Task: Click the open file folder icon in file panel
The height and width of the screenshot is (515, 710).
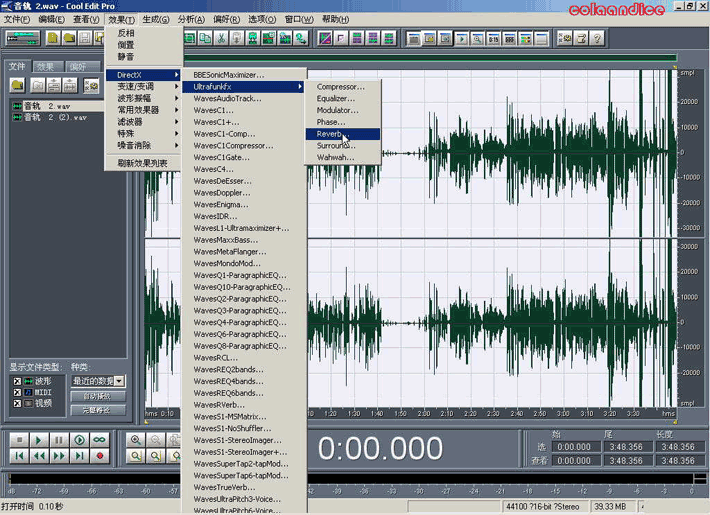Action: 17,86
